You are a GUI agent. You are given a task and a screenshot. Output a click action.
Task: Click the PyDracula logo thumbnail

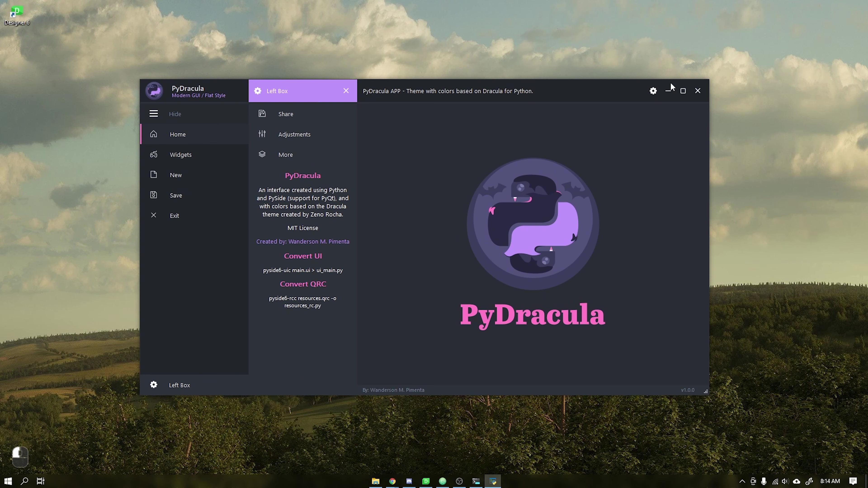click(x=154, y=91)
